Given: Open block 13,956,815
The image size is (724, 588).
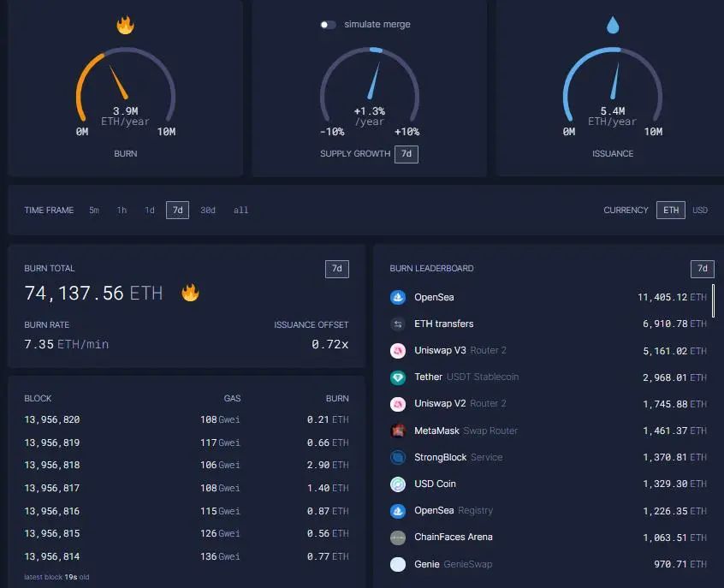Looking at the screenshot, I should 51,533.
